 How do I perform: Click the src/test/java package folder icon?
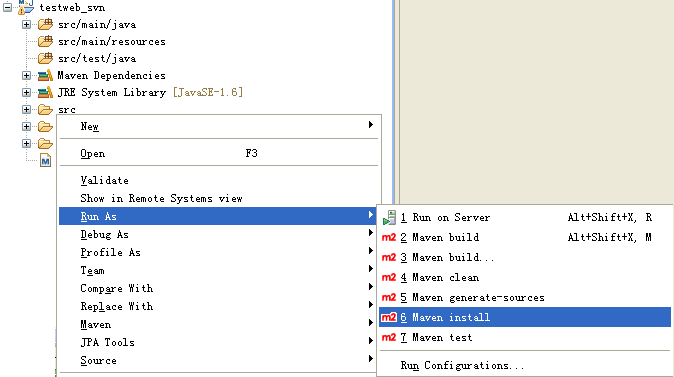[x=45, y=58]
